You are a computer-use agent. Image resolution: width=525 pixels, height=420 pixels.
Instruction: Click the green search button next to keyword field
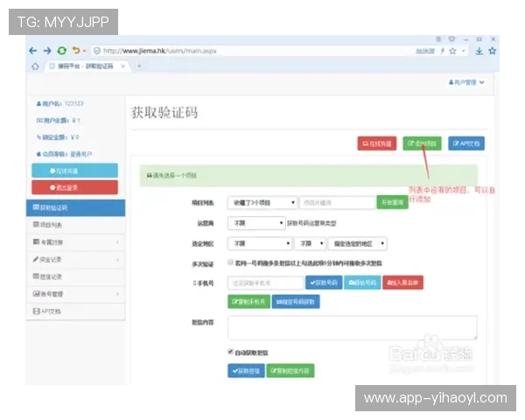[392, 202]
